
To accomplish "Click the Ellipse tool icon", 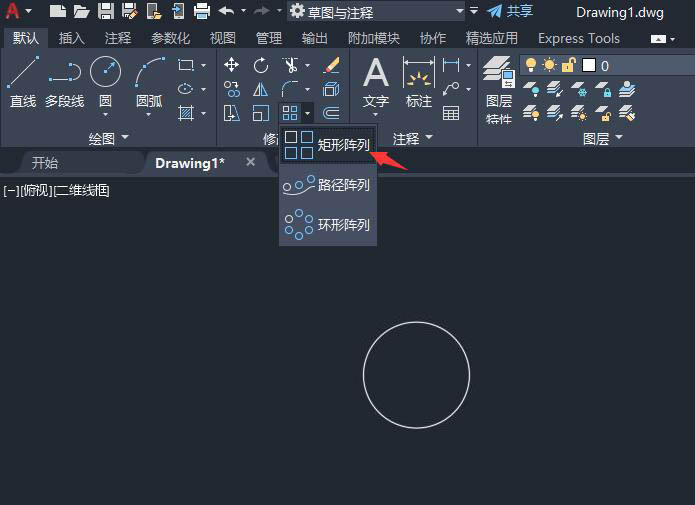I will coord(185,89).
